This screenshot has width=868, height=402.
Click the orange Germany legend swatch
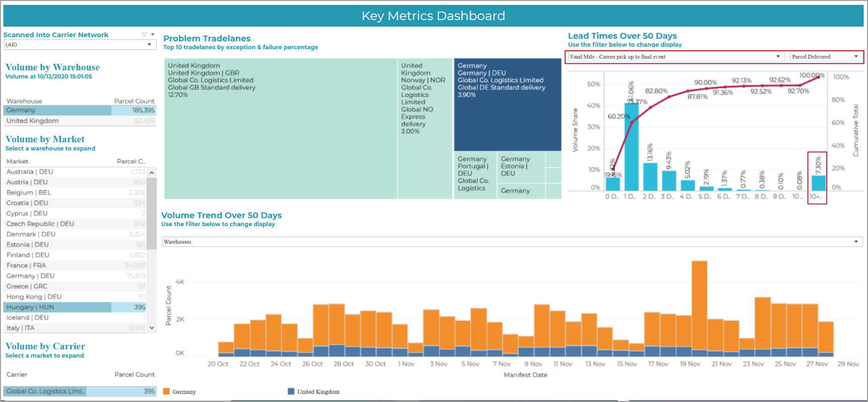point(166,391)
